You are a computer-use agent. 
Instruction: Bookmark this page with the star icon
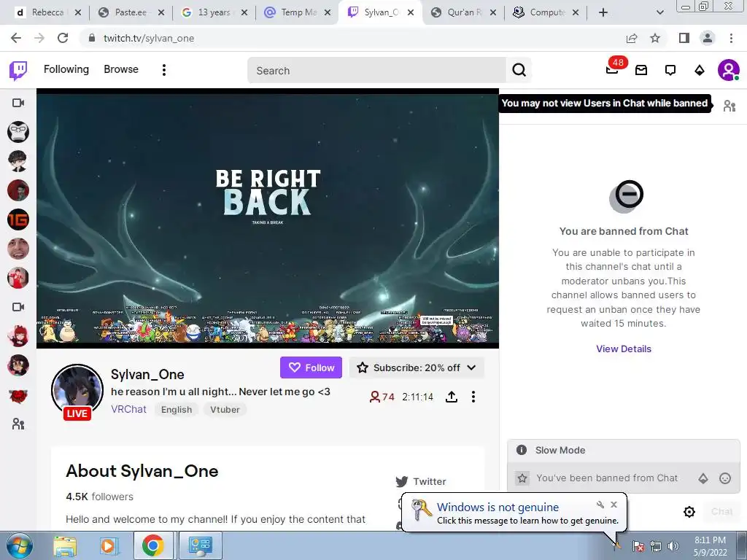(655, 38)
